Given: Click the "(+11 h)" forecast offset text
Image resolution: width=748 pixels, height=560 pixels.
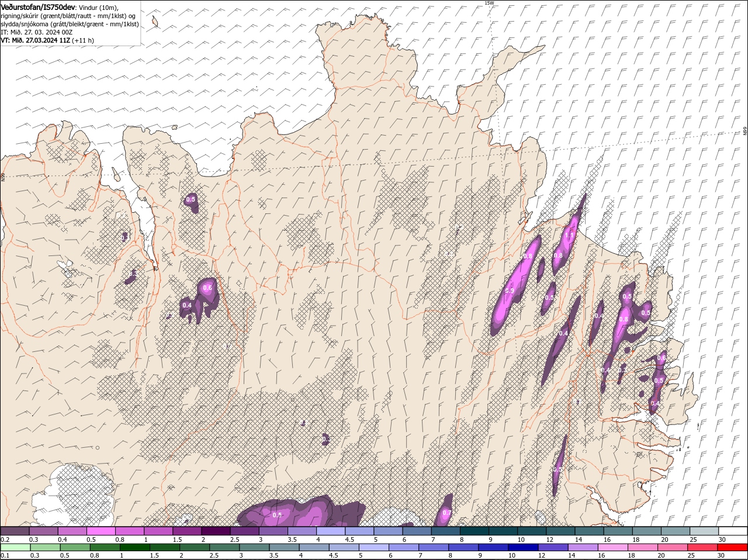Looking at the screenshot, I should pyautogui.click(x=83, y=40).
